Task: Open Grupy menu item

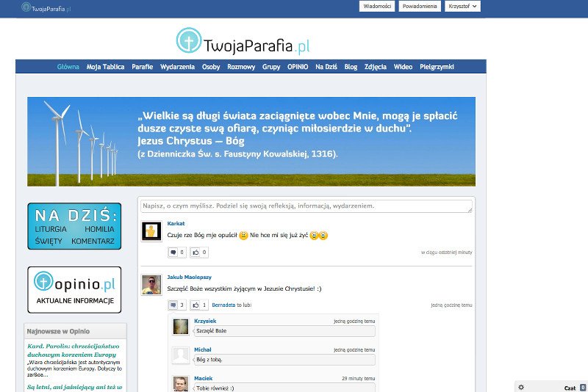Action: click(x=271, y=67)
